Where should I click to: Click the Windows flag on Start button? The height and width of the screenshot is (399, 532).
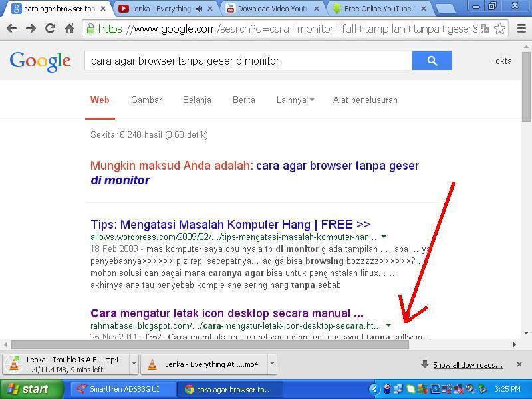[13, 389]
